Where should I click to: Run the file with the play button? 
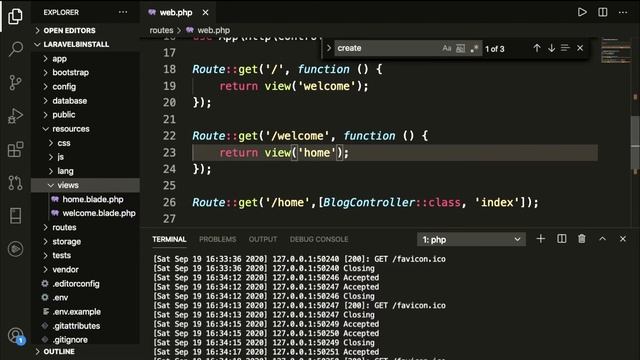(582, 12)
